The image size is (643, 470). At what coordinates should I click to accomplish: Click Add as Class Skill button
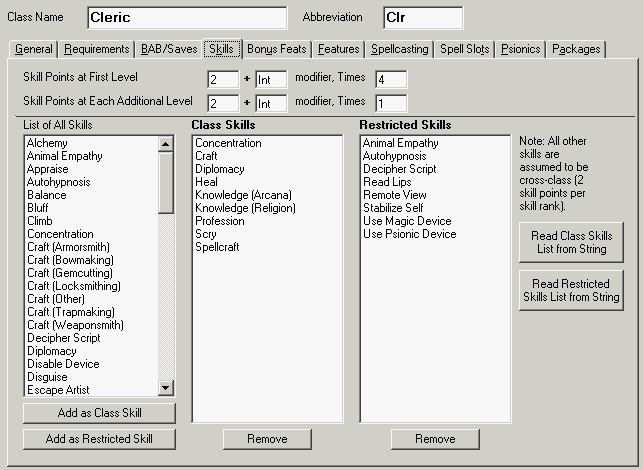click(x=99, y=413)
